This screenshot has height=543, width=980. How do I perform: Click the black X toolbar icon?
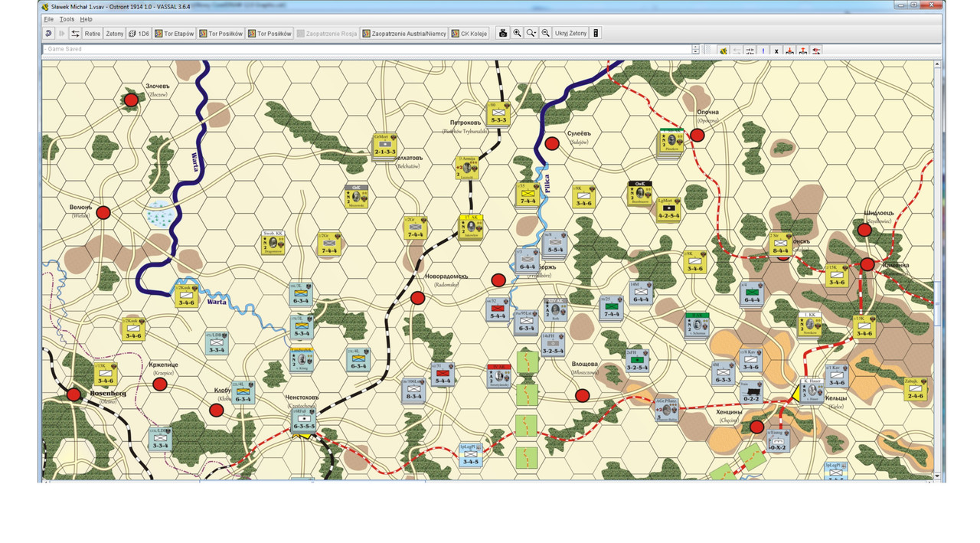(776, 51)
